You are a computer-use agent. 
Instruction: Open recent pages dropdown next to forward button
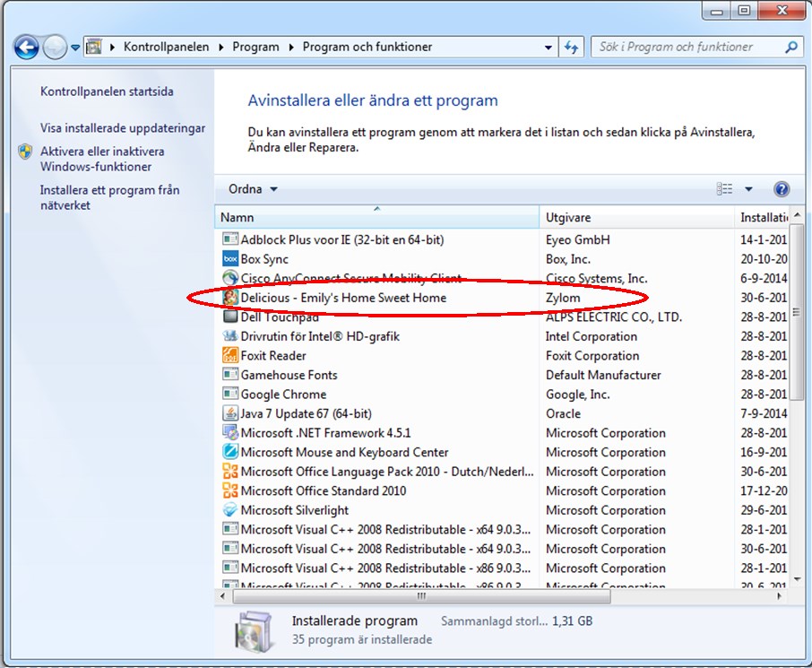pyautogui.click(x=75, y=48)
